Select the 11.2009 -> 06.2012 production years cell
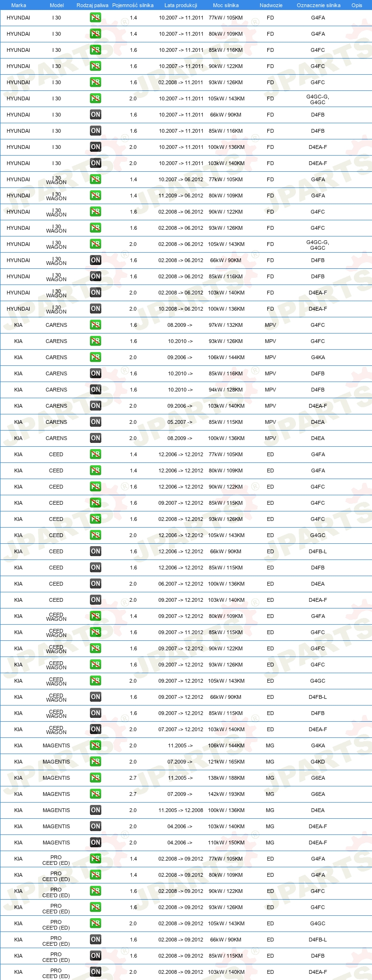Viewport: 372px width, 980px height. coord(181,196)
